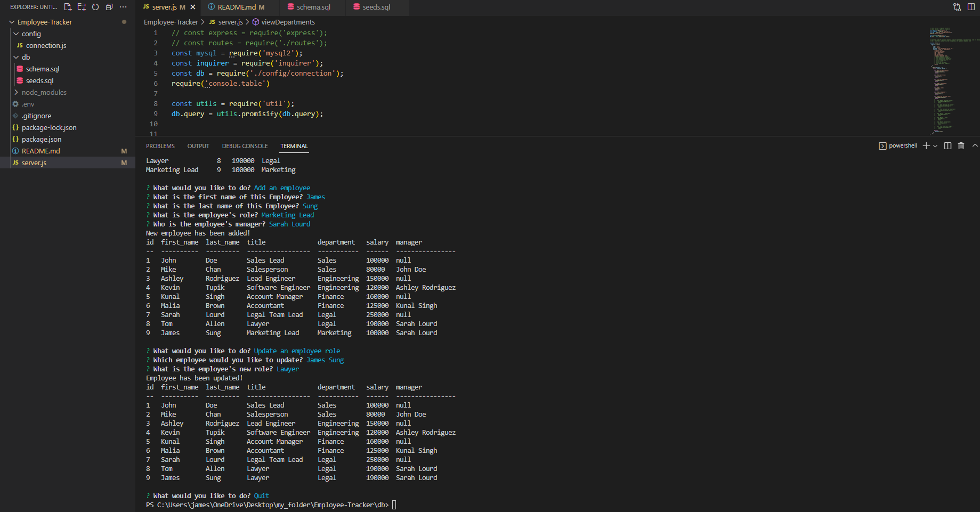Maximize the terminal panel size
This screenshot has height=512, width=980.
point(975,145)
